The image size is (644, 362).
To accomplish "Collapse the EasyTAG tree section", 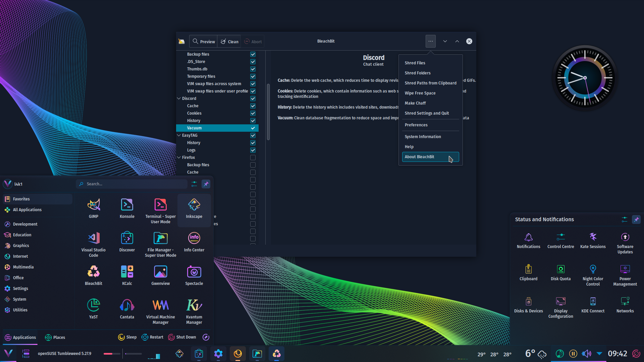I will coord(179,135).
